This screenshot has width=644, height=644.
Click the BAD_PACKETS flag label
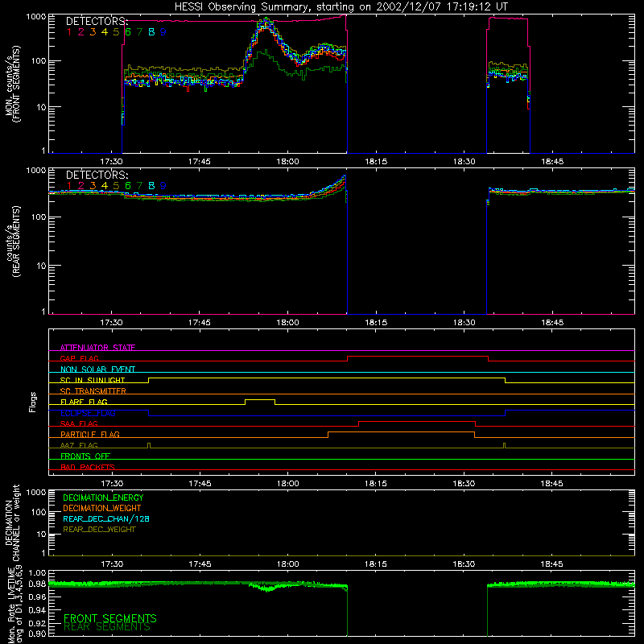pyautogui.click(x=88, y=467)
